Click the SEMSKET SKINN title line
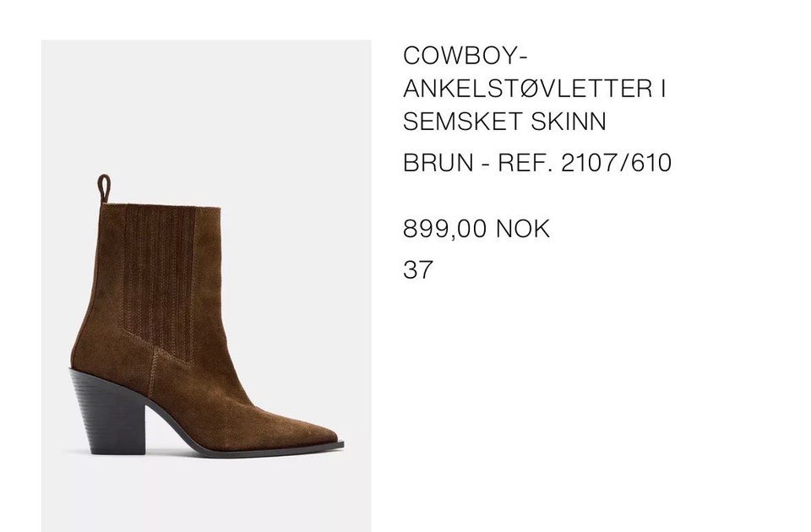This screenshot has height=532, width=811. (504, 122)
